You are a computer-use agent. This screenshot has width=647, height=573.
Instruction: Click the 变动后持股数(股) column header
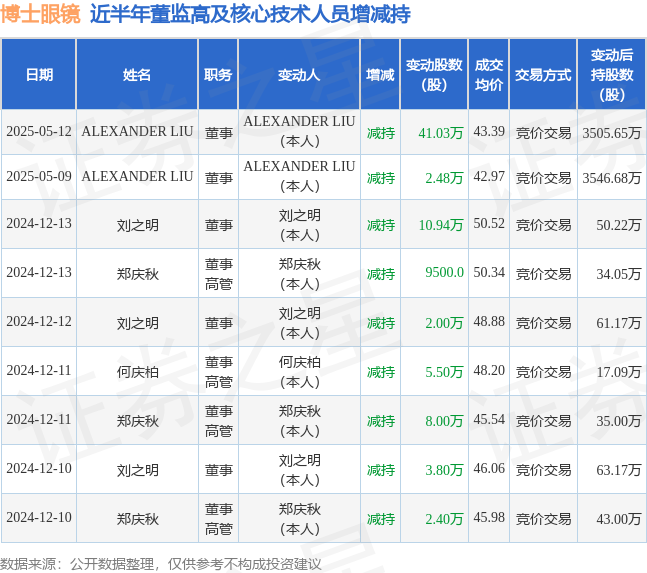(x=612, y=75)
